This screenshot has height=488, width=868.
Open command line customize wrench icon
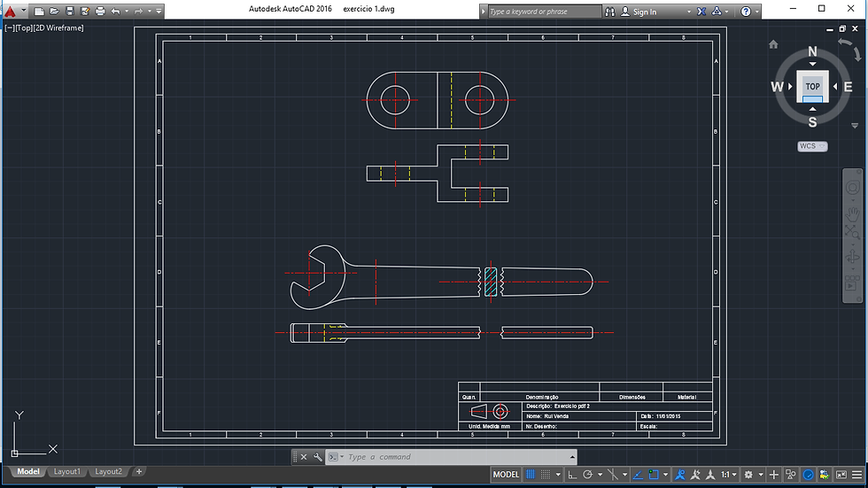[x=318, y=457]
